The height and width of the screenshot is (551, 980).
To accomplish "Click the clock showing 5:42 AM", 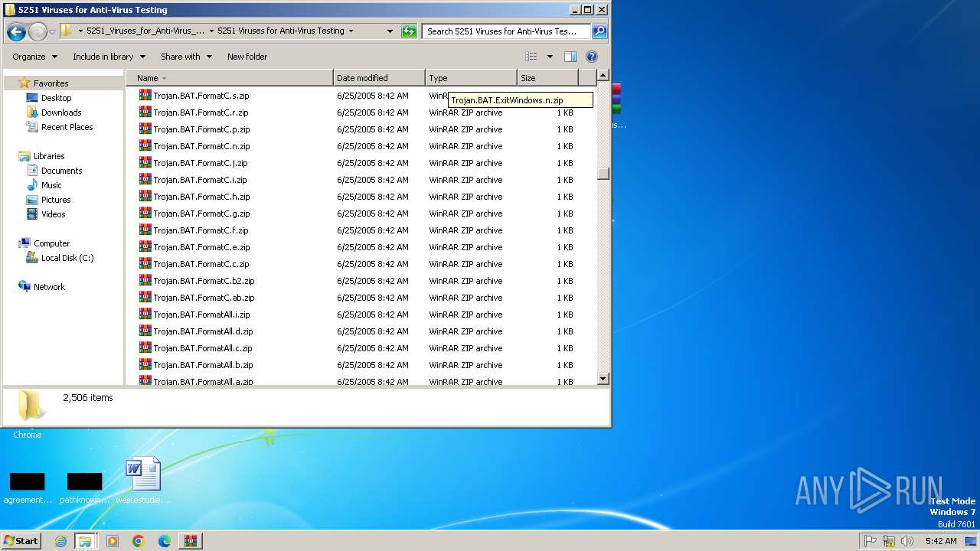I will pos(941,541).
